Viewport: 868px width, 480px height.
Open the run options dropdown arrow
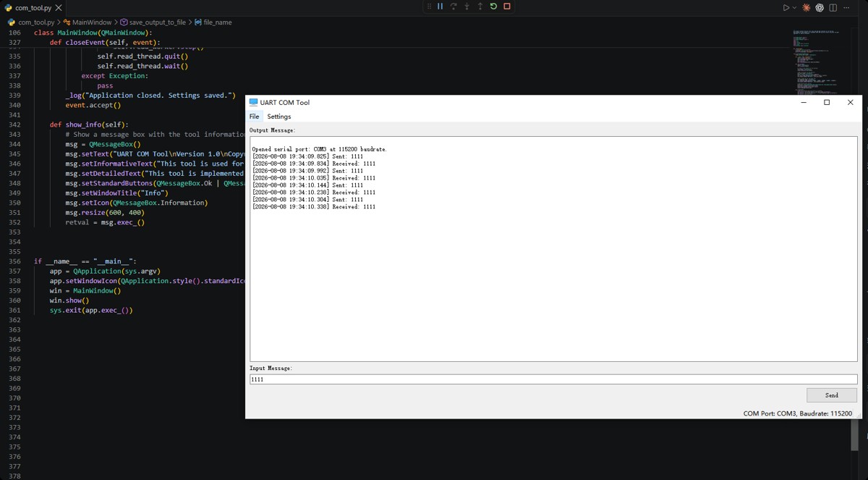[x=794, y=8]
